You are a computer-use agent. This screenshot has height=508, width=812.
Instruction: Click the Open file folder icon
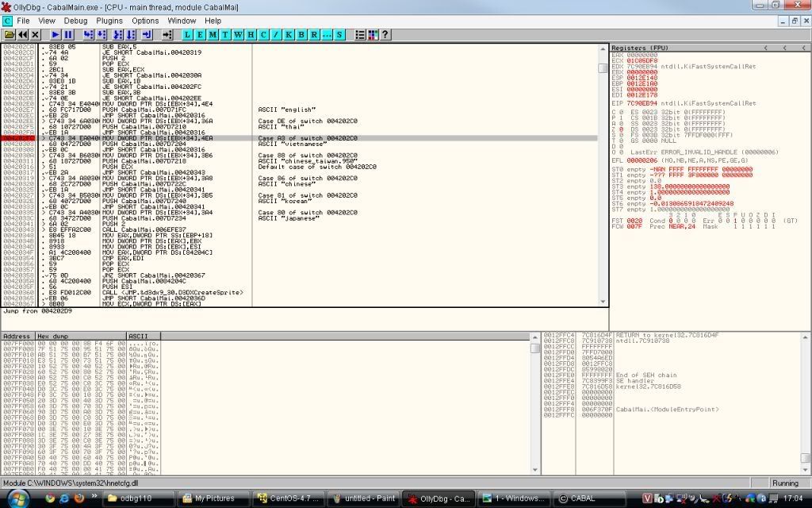pos(10,35)
